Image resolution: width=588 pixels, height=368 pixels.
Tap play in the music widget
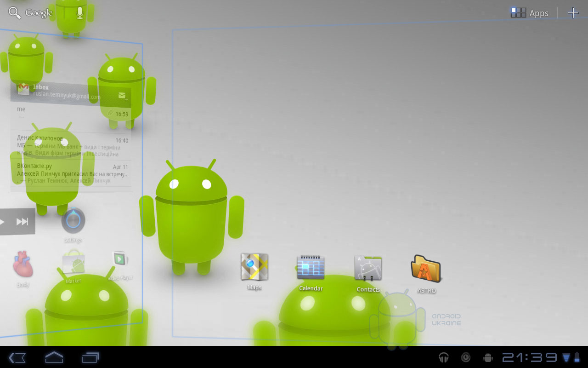tap(2, 222)
